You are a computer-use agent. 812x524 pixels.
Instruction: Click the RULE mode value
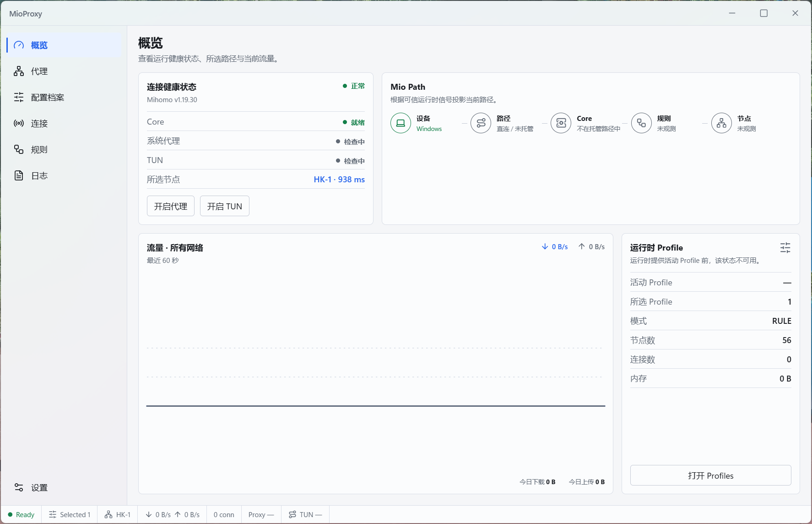pyautogui.click(x=782, y=321)
